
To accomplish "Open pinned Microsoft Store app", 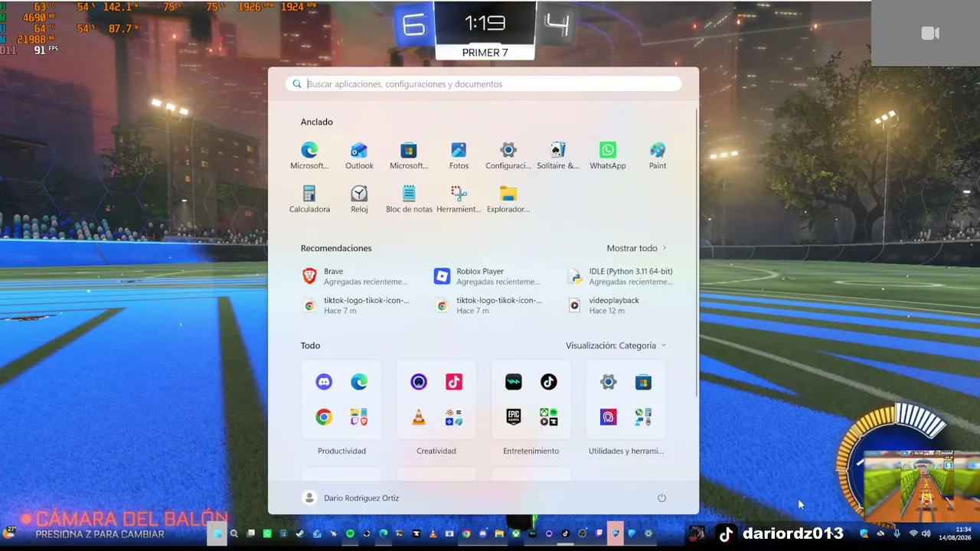I will (409, 155).
